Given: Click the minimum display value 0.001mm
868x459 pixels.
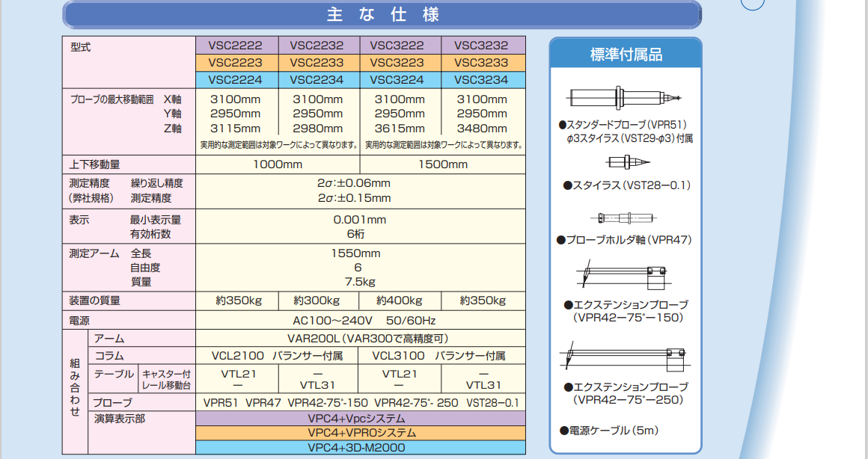Looking at the screenshot, I should click(360, 220).
